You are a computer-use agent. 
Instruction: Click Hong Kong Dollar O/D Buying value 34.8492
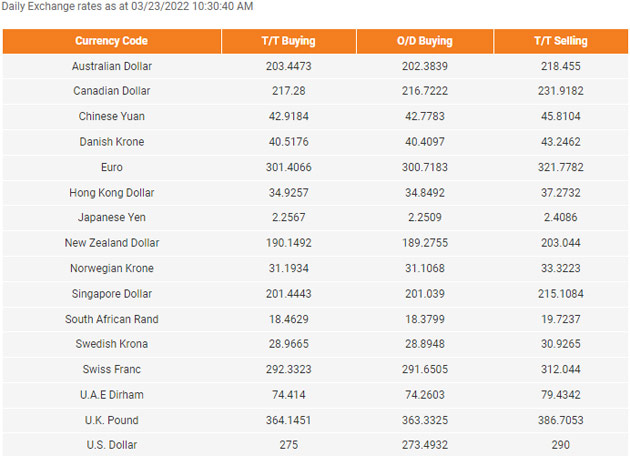(x=425, y=193)
